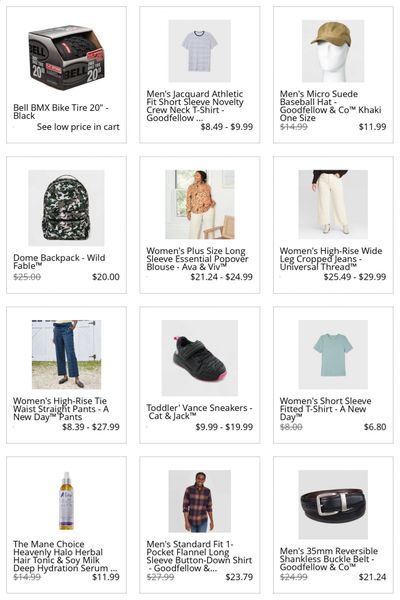Open the camo Dome Backpack picture
The width and height of the screenshot is (400, 600).
[66, 208]
